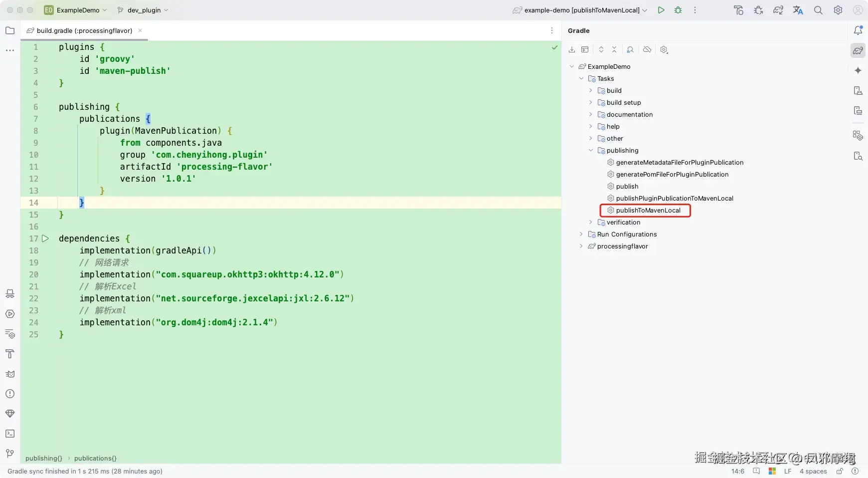
Task: Expand the Run Configurations node
Action: (x=581, y=234)
